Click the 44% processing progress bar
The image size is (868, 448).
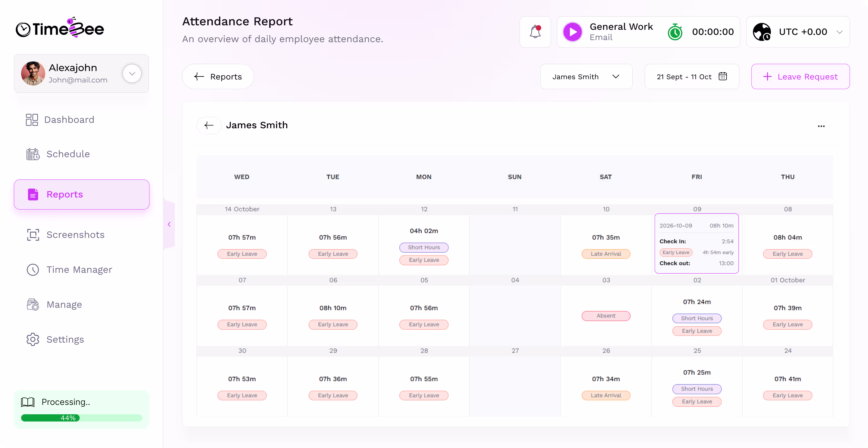tap(82, 418)
